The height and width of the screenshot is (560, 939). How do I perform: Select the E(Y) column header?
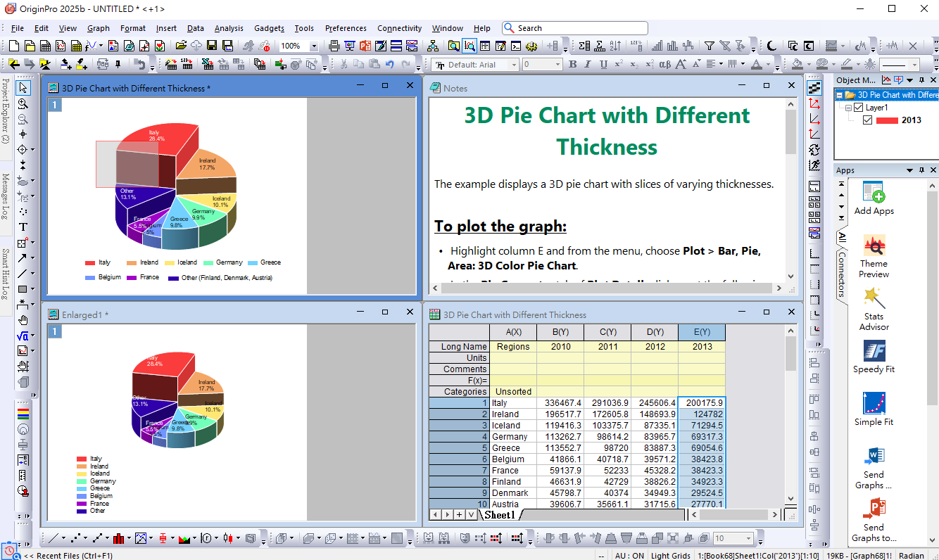tap(702, 332)
